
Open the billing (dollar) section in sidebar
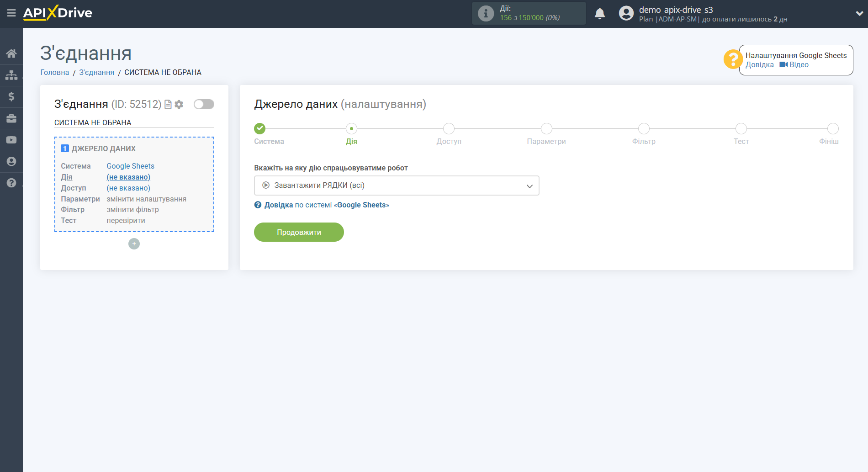tap(11, 96)
